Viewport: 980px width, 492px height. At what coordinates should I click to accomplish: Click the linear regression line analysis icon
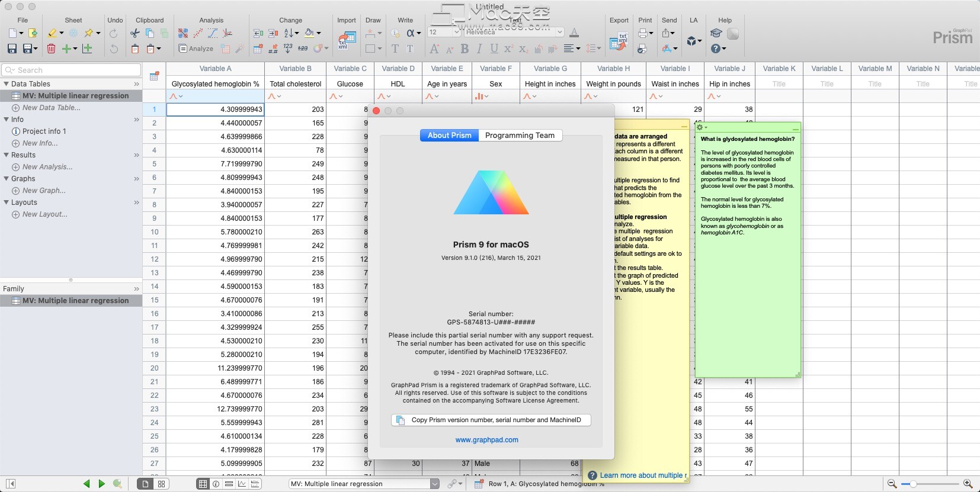(x=198, y=33)
